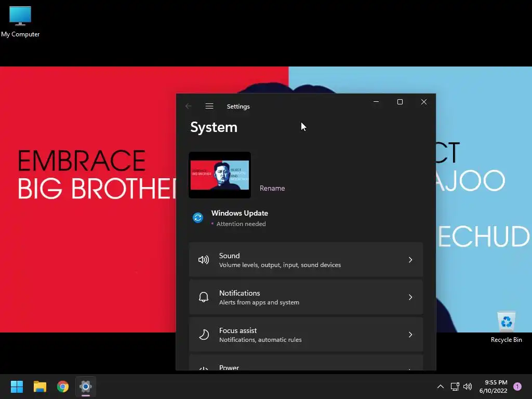Show hidden system tray icons
Image resolution: width=532 pixels, height=399 pixels.
441,387
